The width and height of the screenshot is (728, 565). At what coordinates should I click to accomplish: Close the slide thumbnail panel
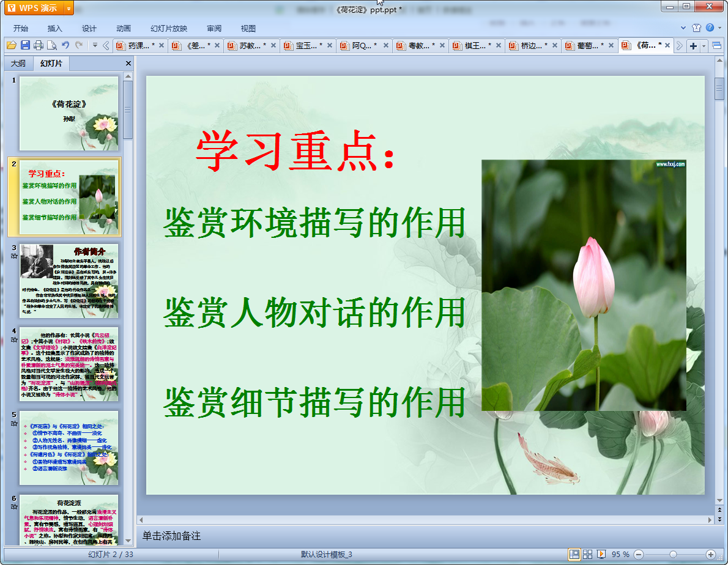point(128,63)
